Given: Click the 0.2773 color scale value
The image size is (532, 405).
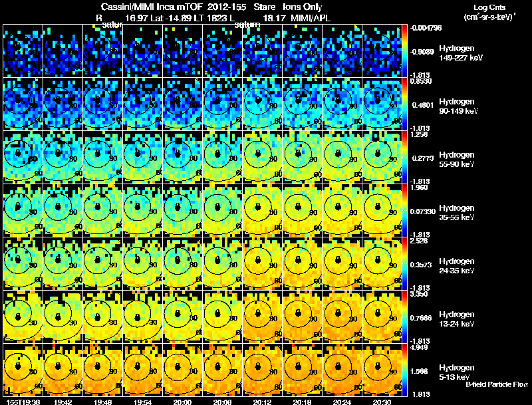Looking at the screenshot, I should 423,158.
